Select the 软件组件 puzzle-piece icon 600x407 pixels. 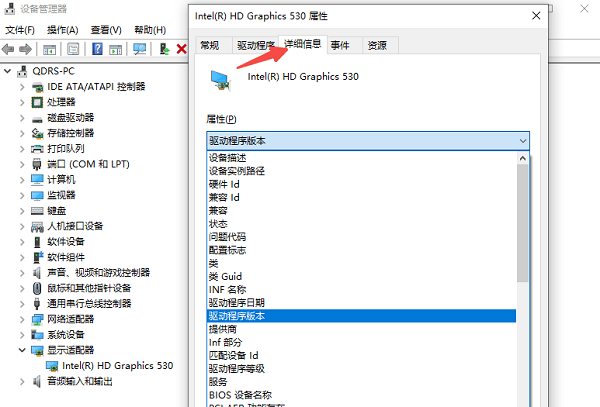(x=38, y=257)
